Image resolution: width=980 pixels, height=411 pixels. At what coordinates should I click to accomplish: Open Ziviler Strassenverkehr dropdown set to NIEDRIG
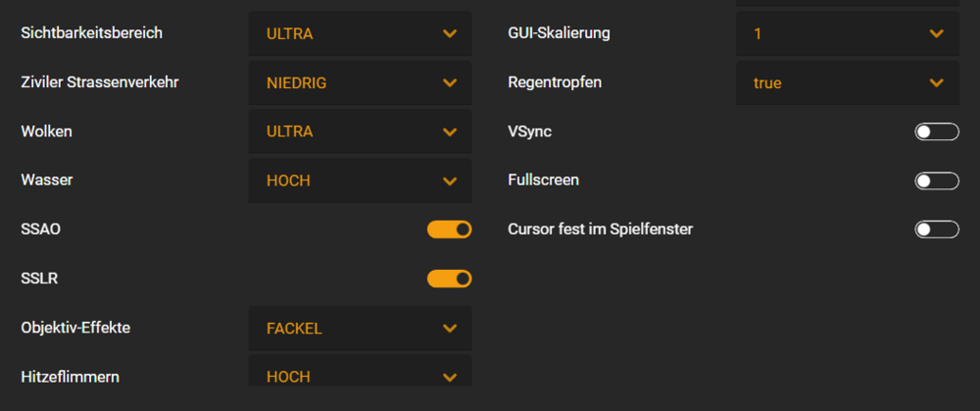(360, 82)
